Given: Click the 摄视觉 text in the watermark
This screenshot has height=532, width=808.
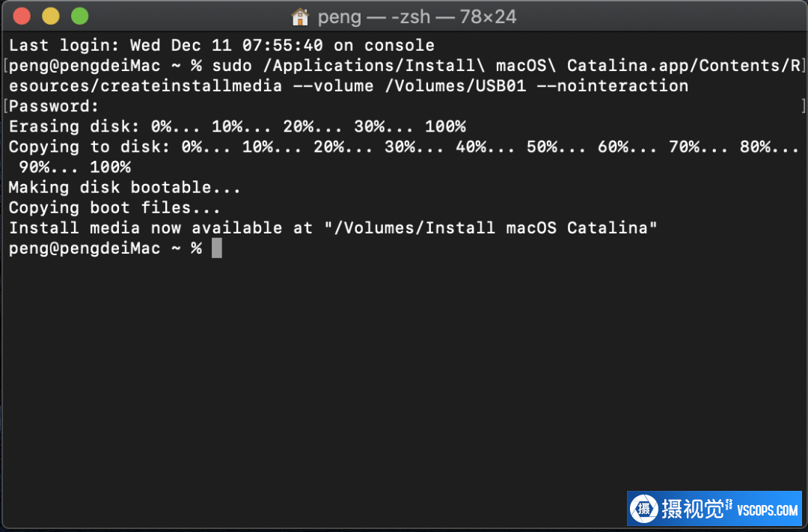Looking at the screenshot, I should pos(693,510).
